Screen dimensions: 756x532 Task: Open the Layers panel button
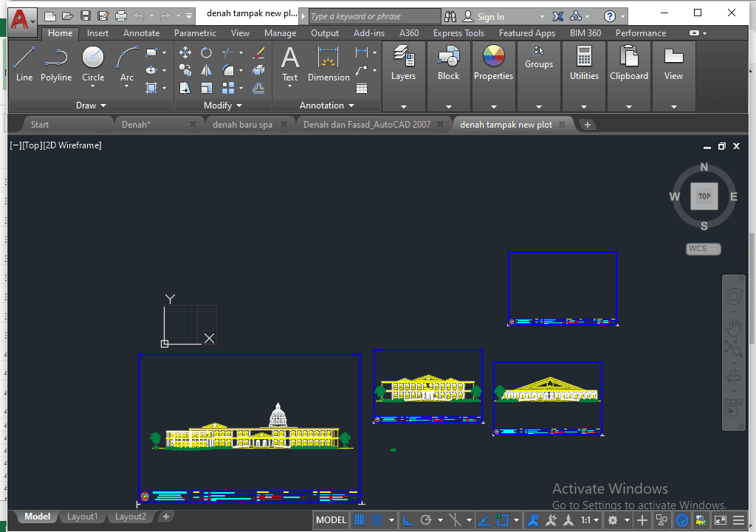(403, 63)
